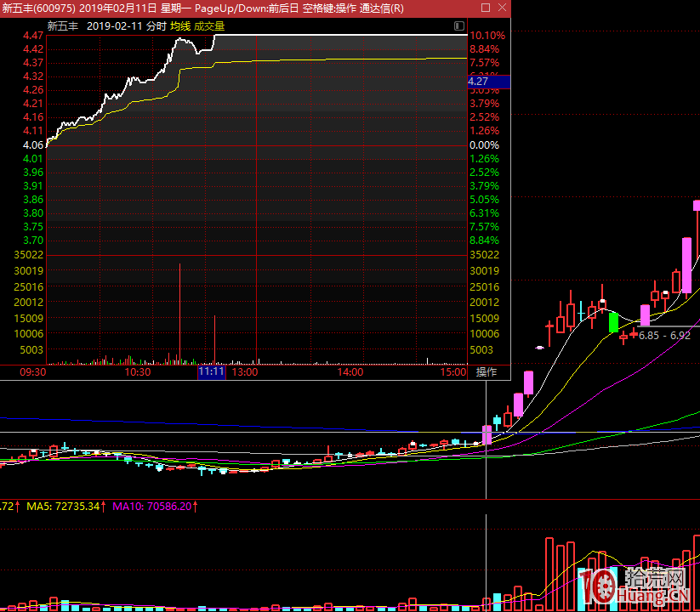Click the 0.00% baseline percentage label

486,145
